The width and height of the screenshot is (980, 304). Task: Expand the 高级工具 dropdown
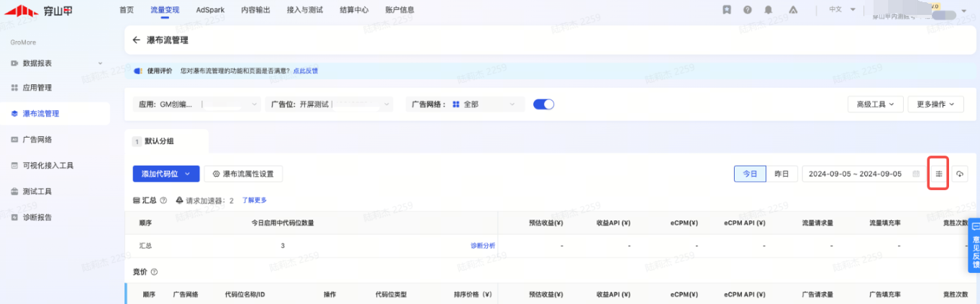(875, 104)
